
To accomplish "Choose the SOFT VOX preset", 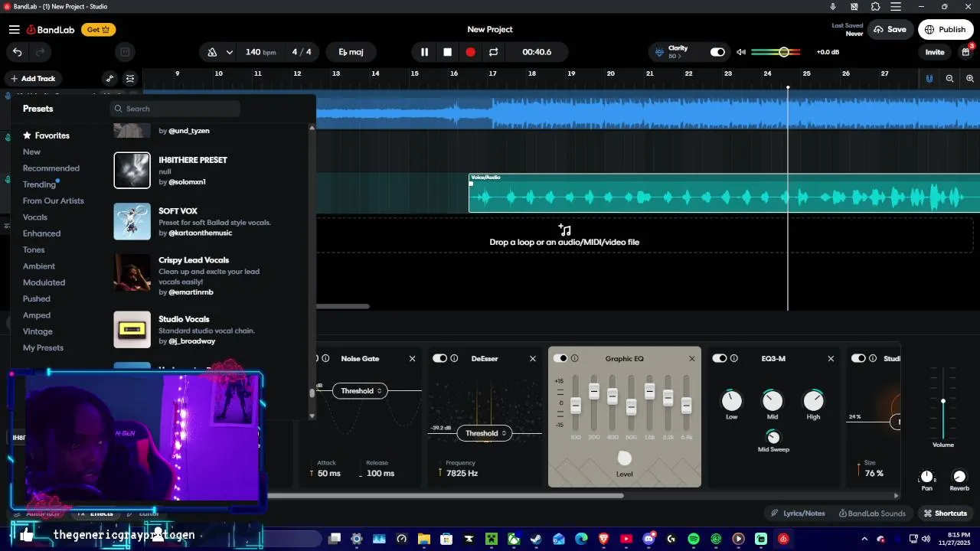I will click(193, 222).
